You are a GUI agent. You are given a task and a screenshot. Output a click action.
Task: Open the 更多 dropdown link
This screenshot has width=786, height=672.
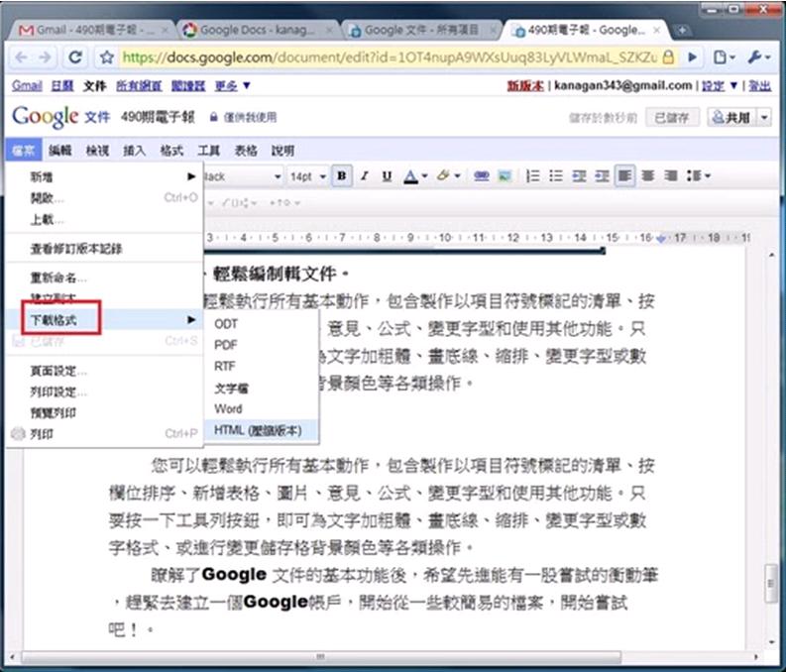[232, 85]
